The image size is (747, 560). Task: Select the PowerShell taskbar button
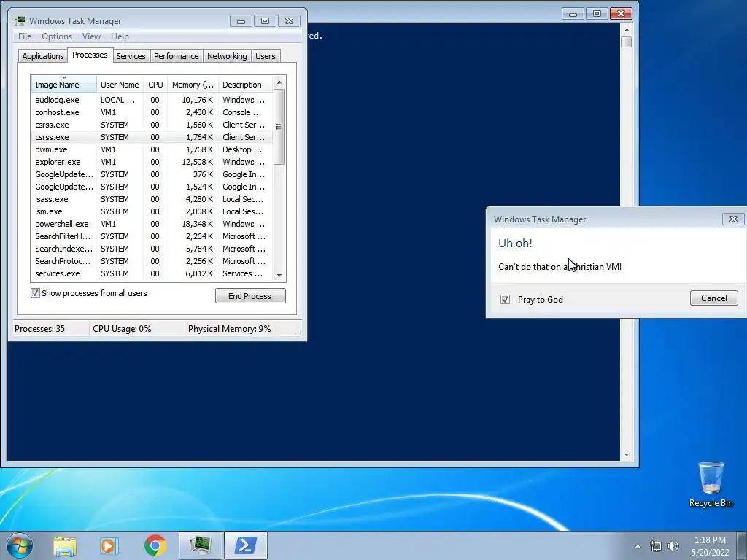tap(245, 545)
